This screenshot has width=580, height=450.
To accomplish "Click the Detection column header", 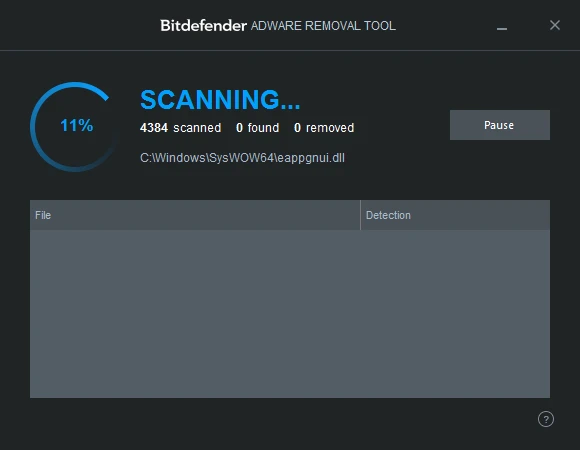I will click(455, 215).
